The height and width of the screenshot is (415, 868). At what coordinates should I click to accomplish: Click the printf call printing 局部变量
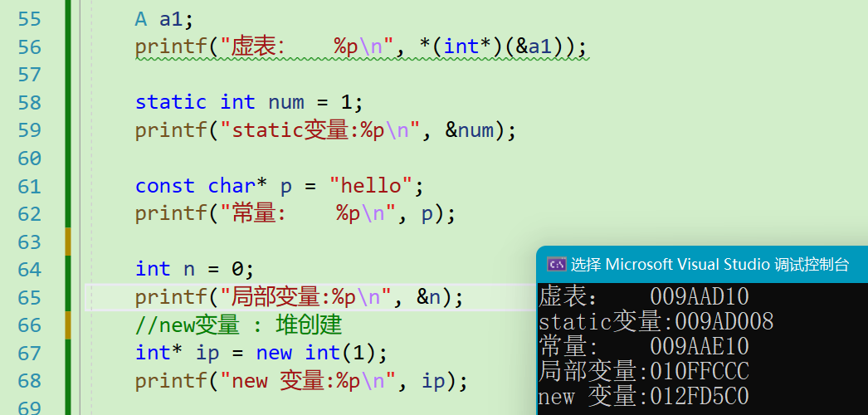tap(299, 298)
